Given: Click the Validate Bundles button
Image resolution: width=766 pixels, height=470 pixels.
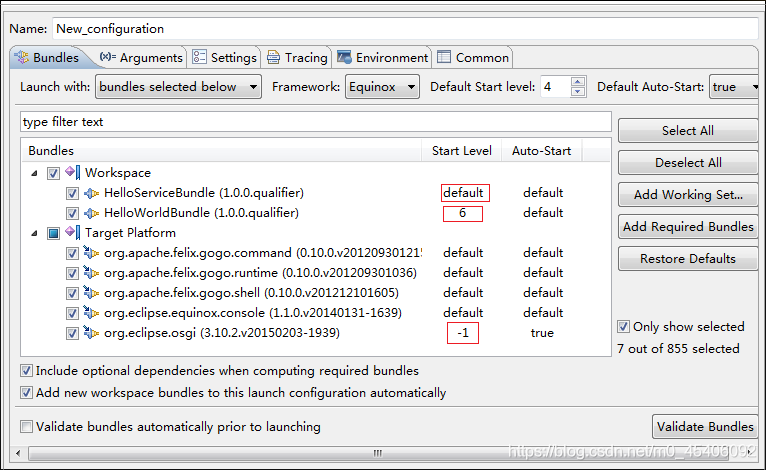Looking at the screenshot, I should point(705,427).
